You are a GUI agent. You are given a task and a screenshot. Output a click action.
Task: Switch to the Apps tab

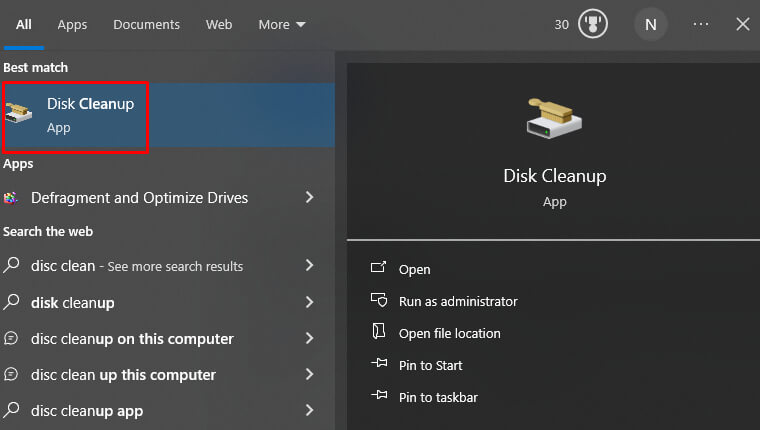(x=72, y=25)
